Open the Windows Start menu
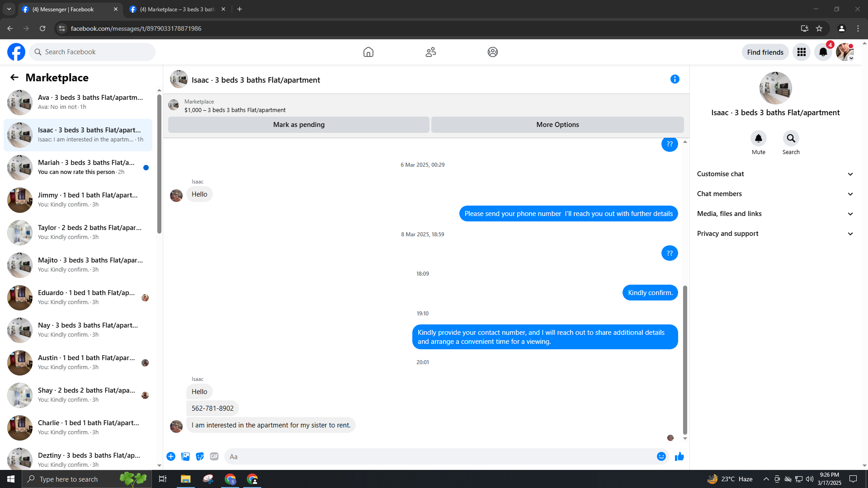This screenshot has width=868, height=488. 11,479
